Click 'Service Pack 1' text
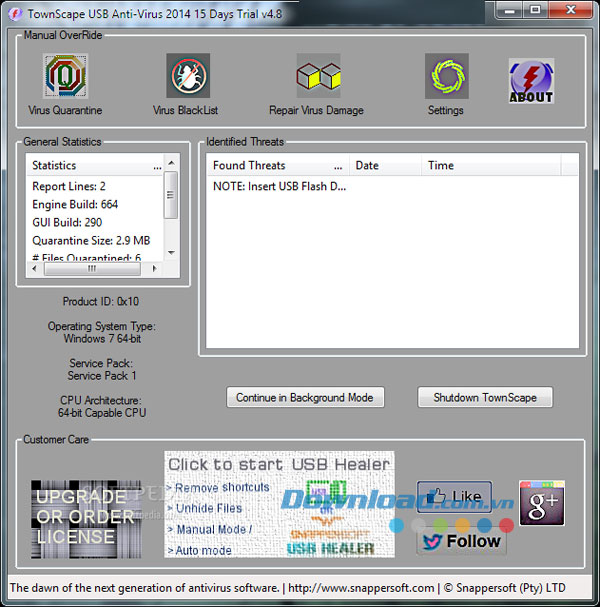The image size is (600, 607). pos(102,376)
